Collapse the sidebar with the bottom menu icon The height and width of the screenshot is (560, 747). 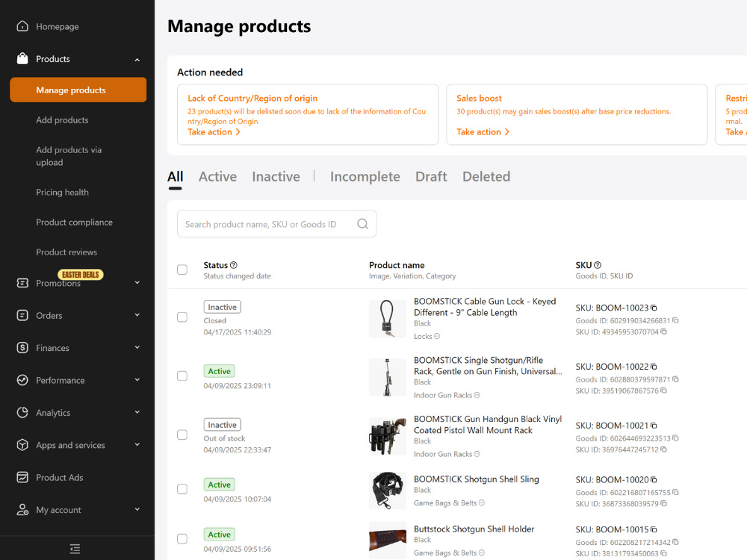tap(75, 549)
